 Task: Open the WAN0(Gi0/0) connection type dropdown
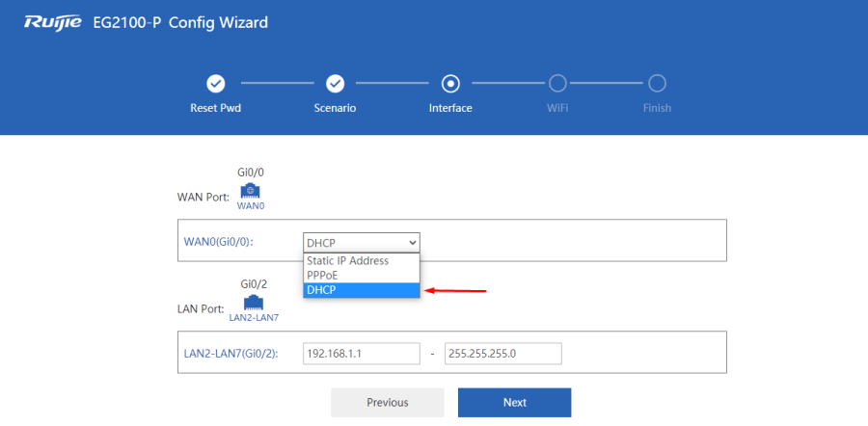(x=362, y=242)
